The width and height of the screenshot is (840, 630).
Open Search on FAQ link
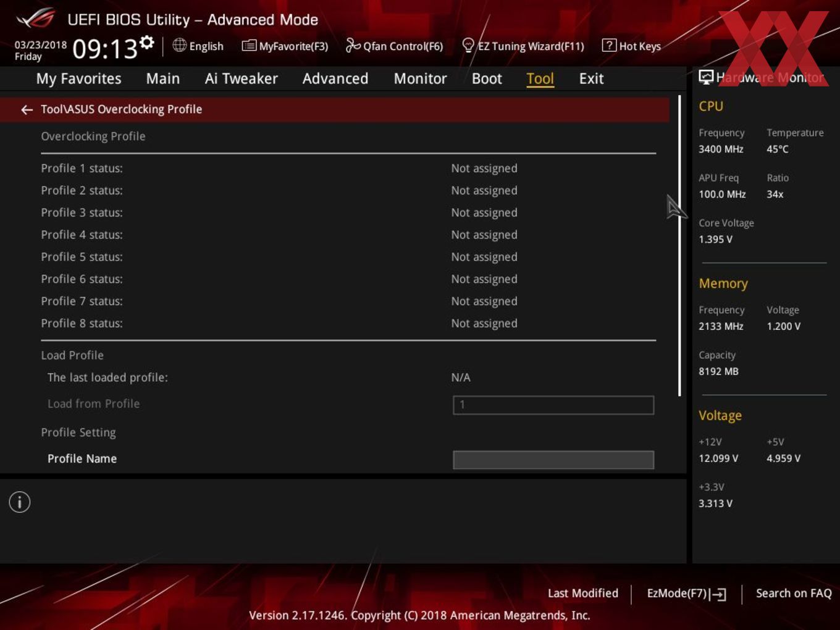pos(794,593)
